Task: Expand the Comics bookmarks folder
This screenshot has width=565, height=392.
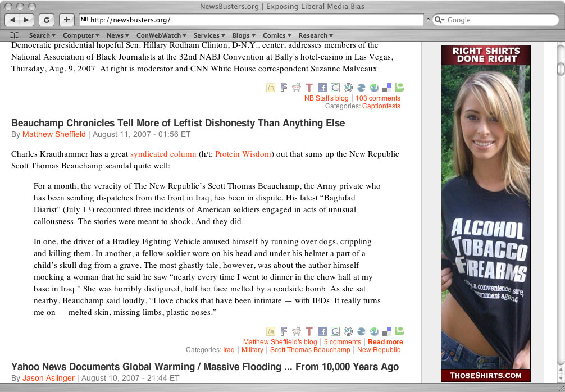Action: 277,35
